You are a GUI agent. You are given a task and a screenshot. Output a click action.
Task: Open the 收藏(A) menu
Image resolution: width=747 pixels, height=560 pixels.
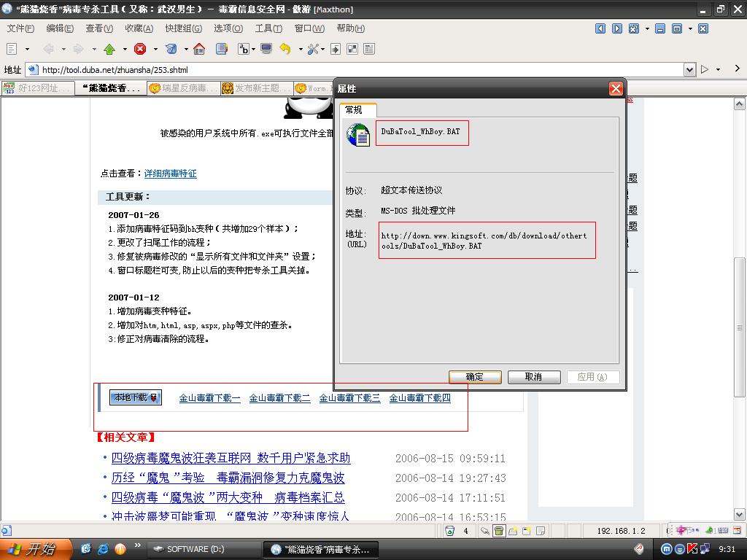[x=139, y=28]
